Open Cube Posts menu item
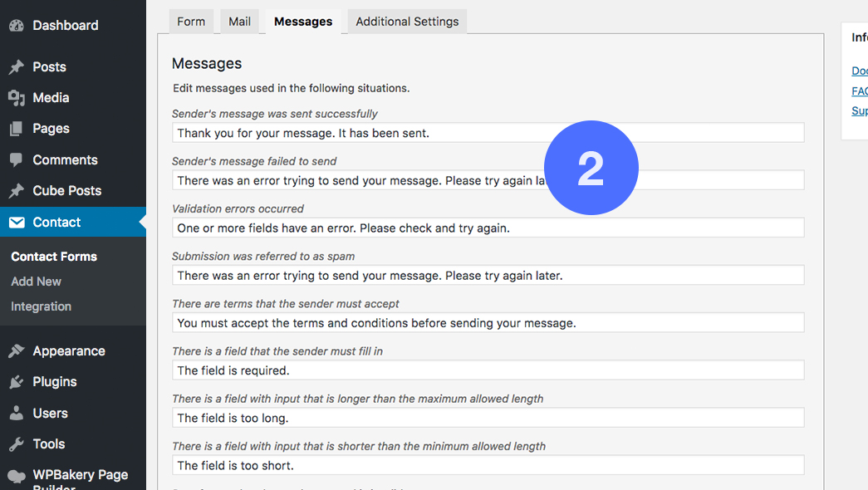This screenshot has width=868, height=490. tap(66, 191)
